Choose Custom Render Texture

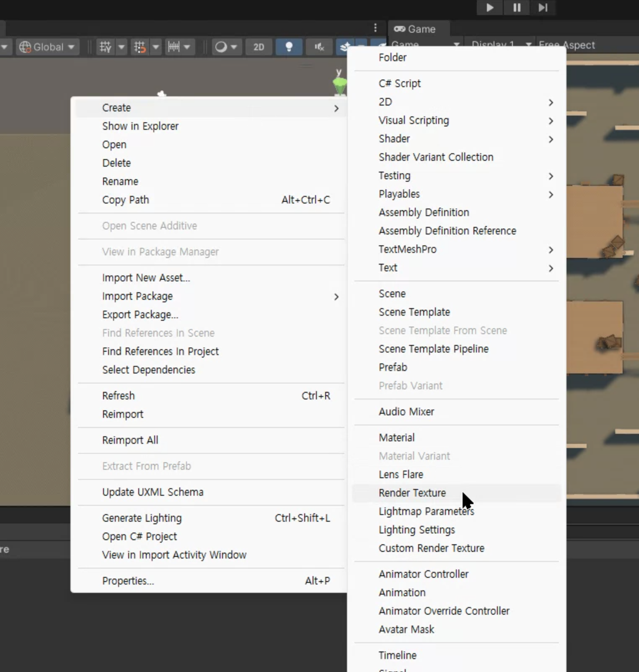(457, 548)
